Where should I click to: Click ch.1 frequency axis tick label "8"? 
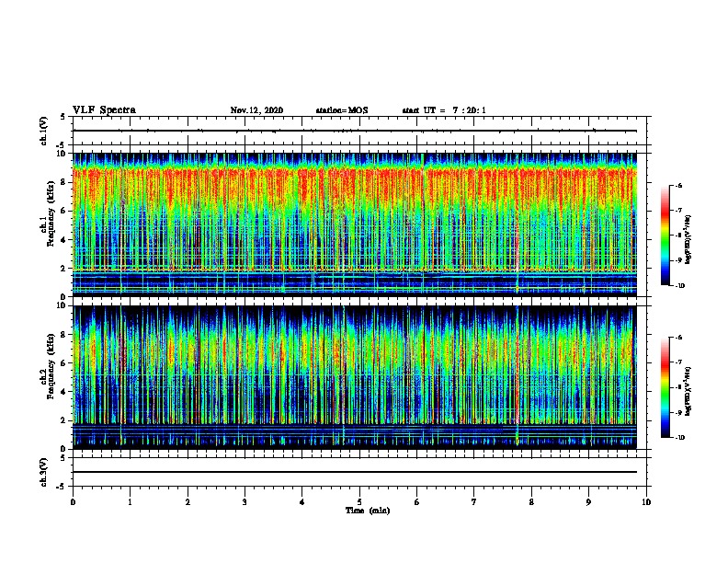tap(63, 182)
